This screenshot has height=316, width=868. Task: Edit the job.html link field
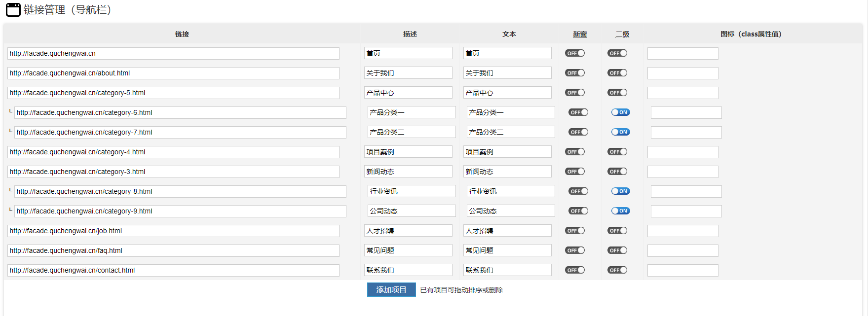click(173, 231)
